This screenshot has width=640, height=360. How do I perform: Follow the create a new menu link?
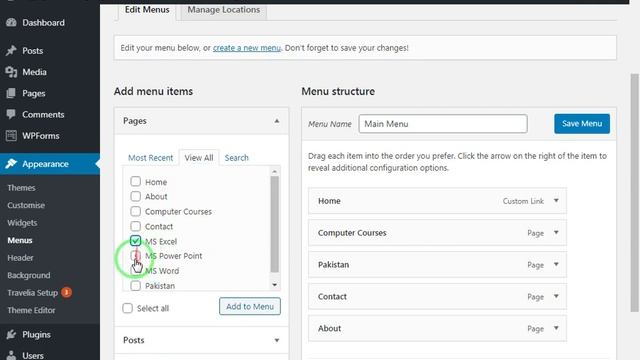[x=247, y=48]
